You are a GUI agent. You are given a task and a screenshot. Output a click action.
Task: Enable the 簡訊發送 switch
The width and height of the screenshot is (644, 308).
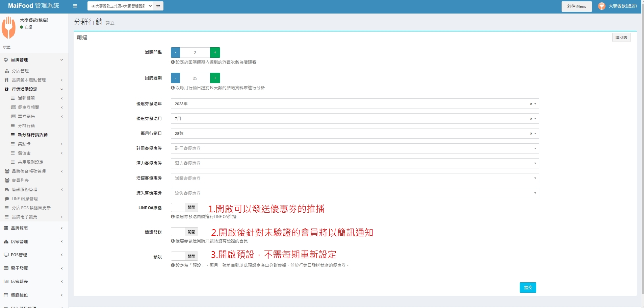coord(184,232)
